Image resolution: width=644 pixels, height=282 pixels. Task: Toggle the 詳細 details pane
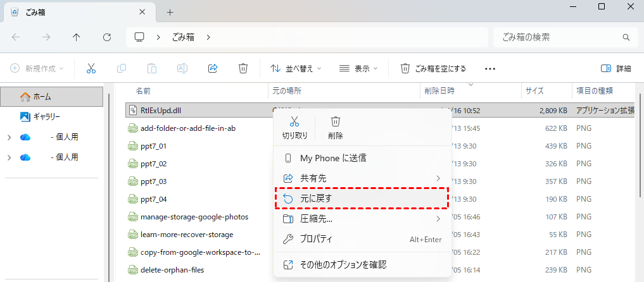tap(616, 68)
